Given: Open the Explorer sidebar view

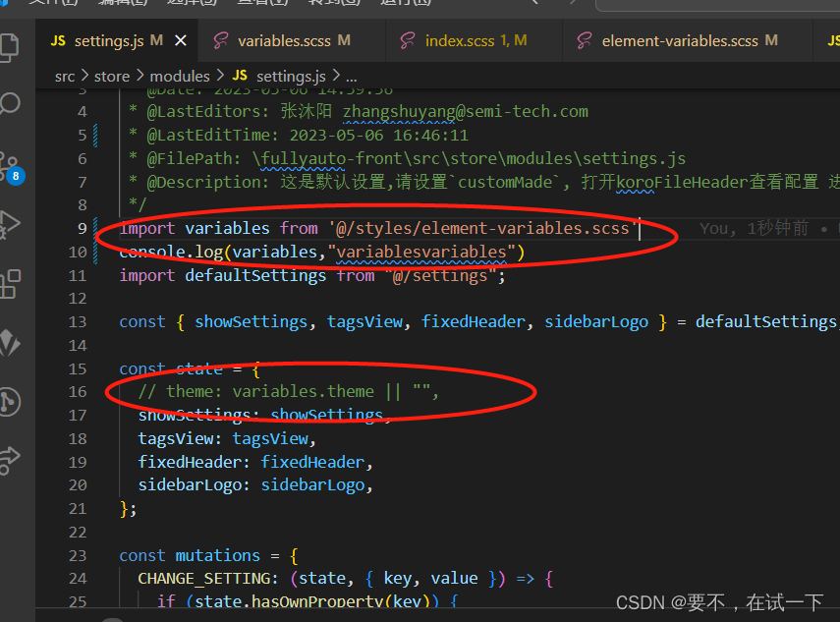Looking at the screenshot, I should 12,46.
